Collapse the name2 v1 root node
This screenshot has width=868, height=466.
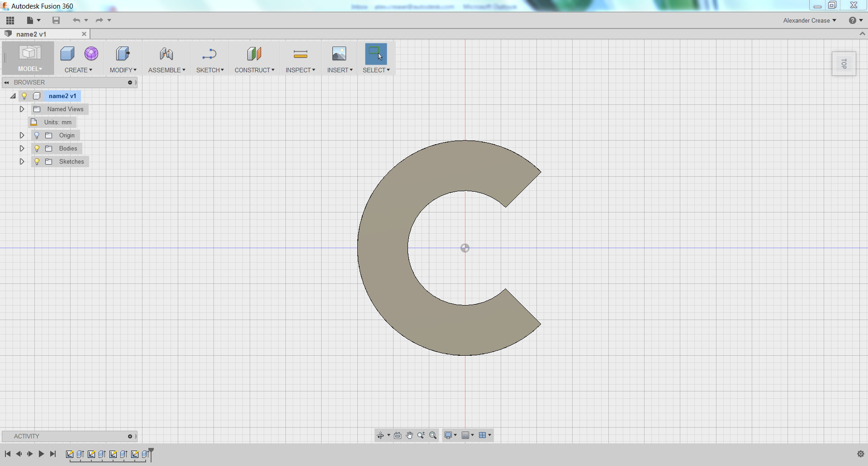click(x=13, y=96)
